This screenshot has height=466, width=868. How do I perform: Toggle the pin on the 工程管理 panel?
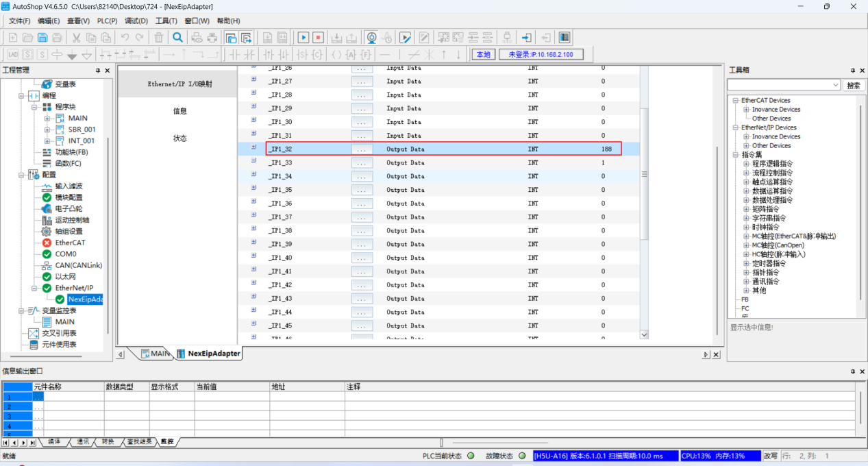pyautogui.click(x=97, y=71)
